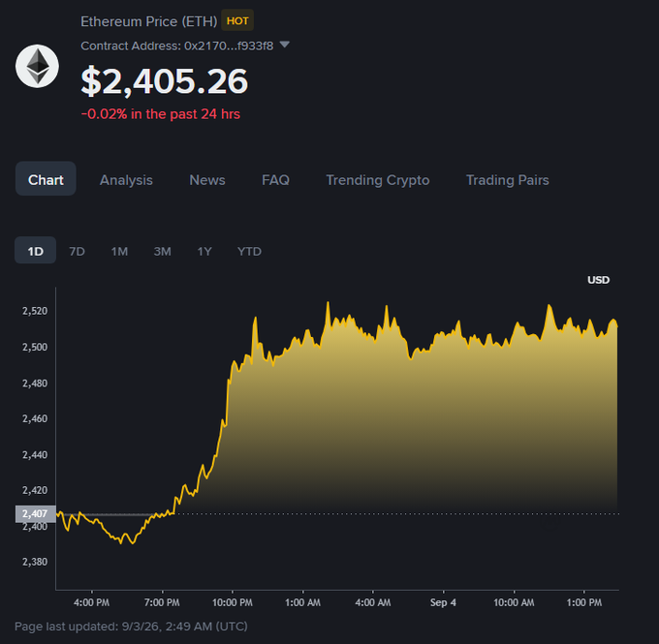Expand the contract address dropdown arrow

point(285,45)
